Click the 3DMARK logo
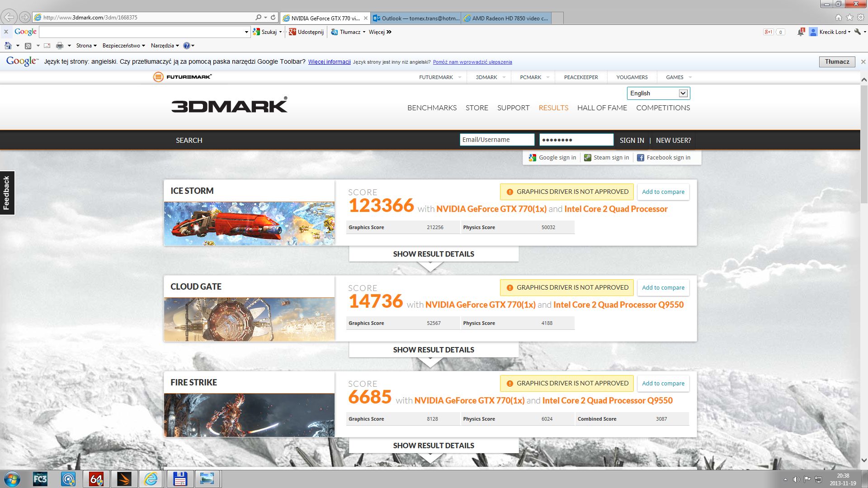The height and width of the screenshot is (488, 868). tap(229, 105)
